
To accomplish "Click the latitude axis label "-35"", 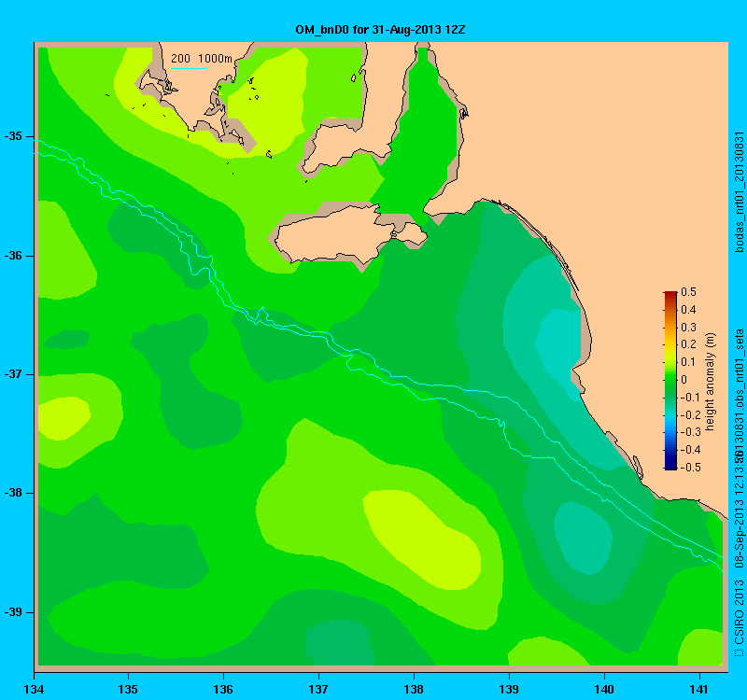I will [x=13, y=136].
